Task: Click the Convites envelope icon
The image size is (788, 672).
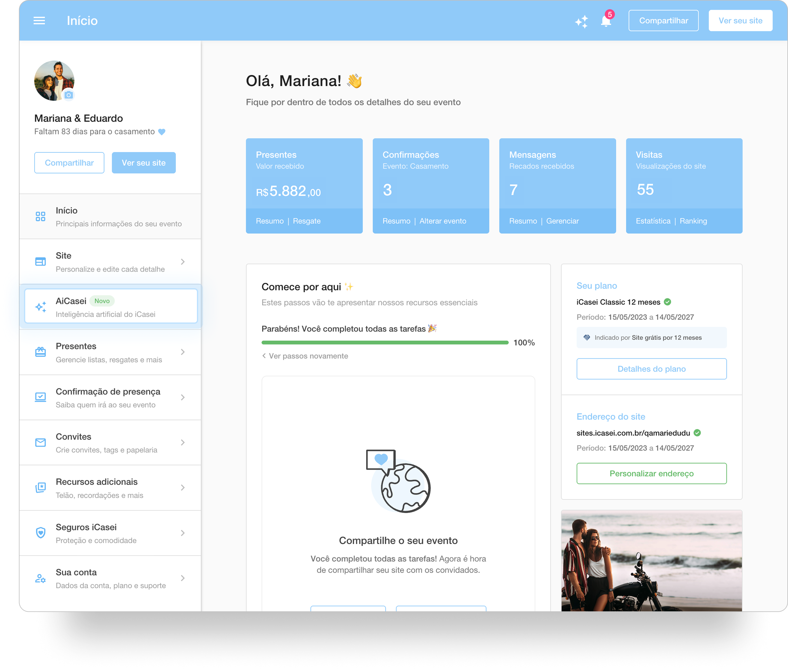Action: click(40, 442)
